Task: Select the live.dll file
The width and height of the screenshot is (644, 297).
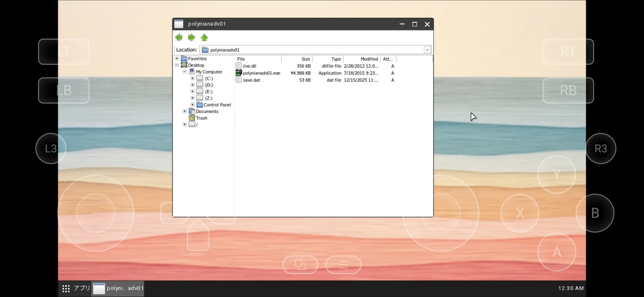Action: pos(249,66)
